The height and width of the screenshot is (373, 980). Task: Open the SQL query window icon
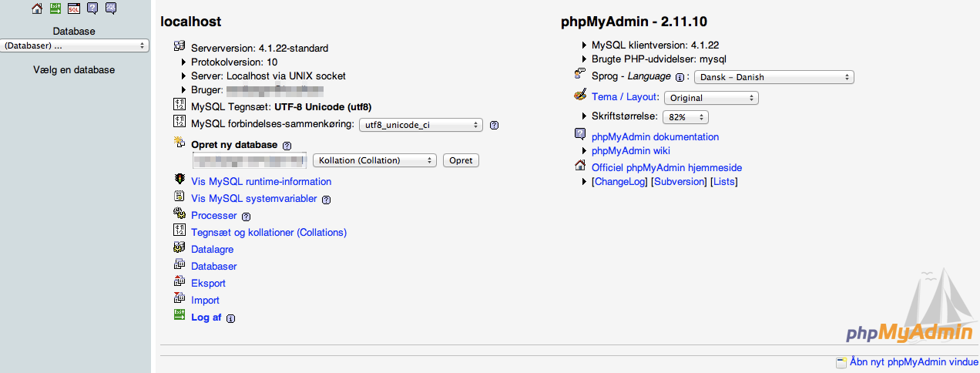point(74,8)
